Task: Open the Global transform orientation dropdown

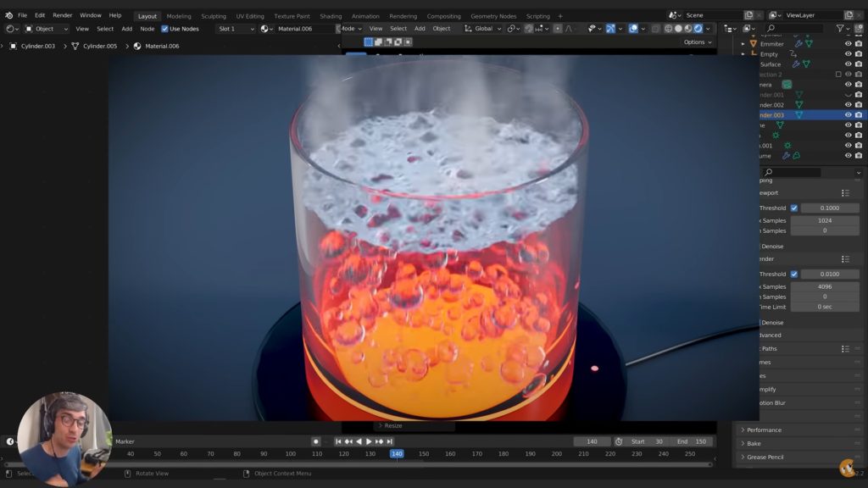Action: point(483,29)
